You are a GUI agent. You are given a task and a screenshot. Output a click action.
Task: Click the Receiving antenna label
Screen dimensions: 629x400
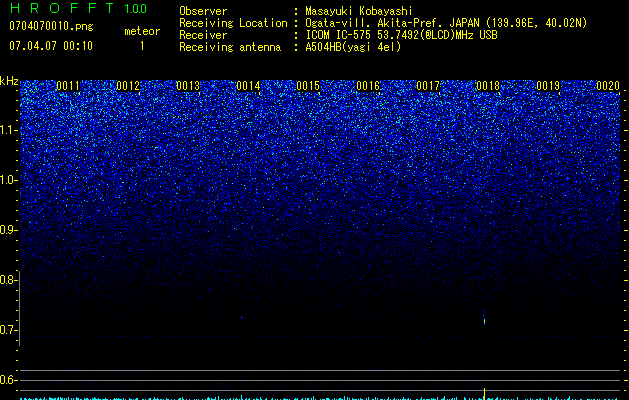tap(230, 47)
